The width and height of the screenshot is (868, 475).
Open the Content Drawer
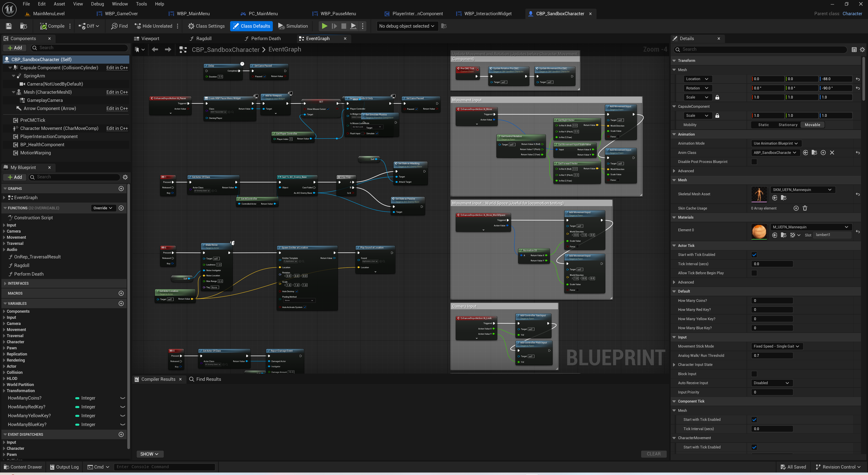tap(23, 467)
